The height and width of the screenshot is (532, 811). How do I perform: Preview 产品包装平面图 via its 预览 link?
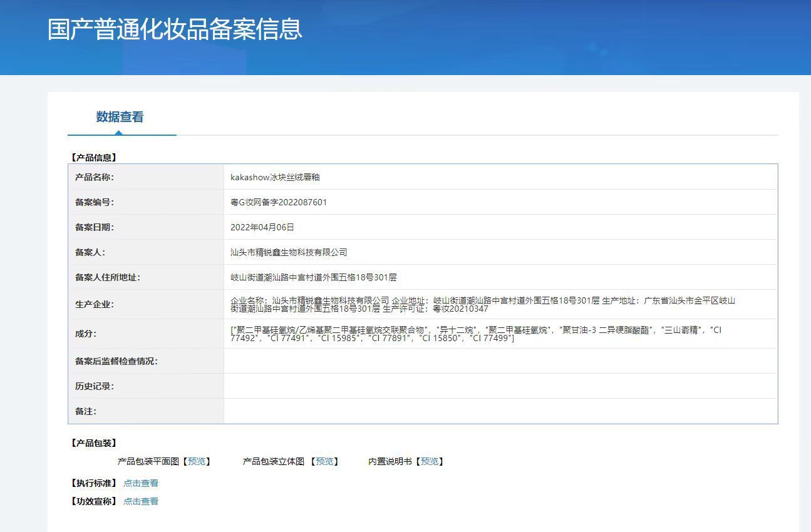(x=196, y=461)
